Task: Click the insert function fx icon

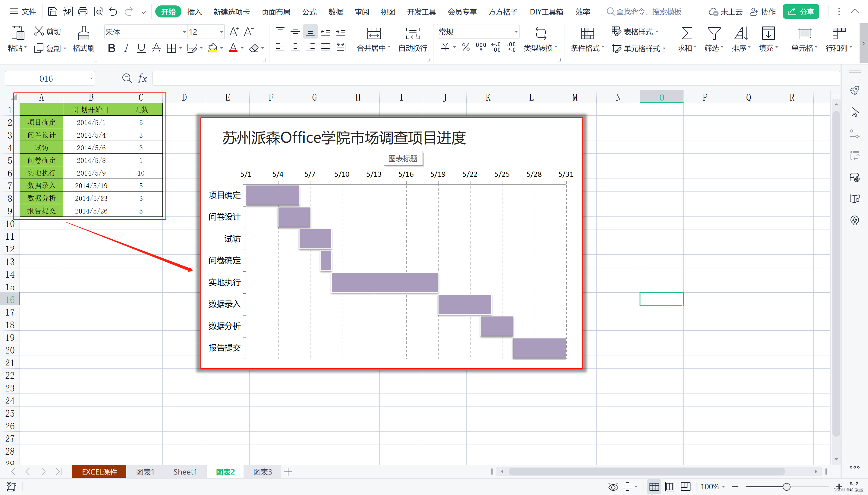Action: tap(142, 79)
